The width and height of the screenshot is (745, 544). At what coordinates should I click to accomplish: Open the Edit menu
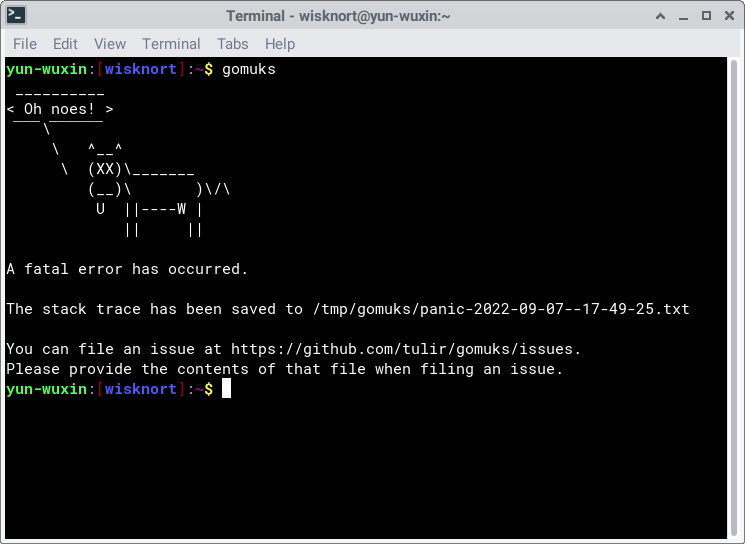65,44
